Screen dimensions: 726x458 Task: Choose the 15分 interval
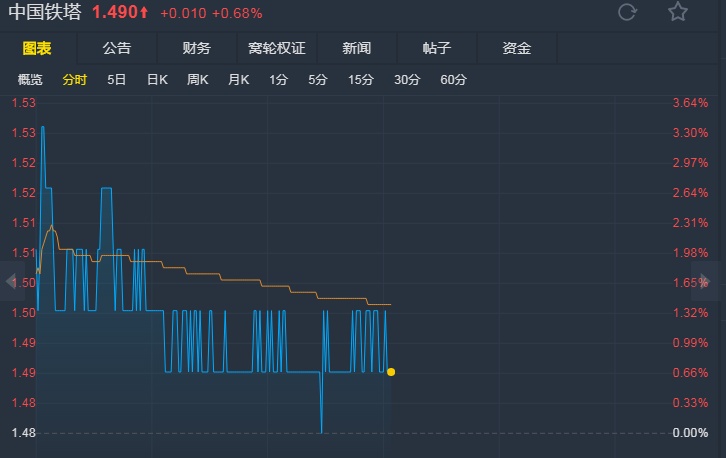click(x=361, y=80)
